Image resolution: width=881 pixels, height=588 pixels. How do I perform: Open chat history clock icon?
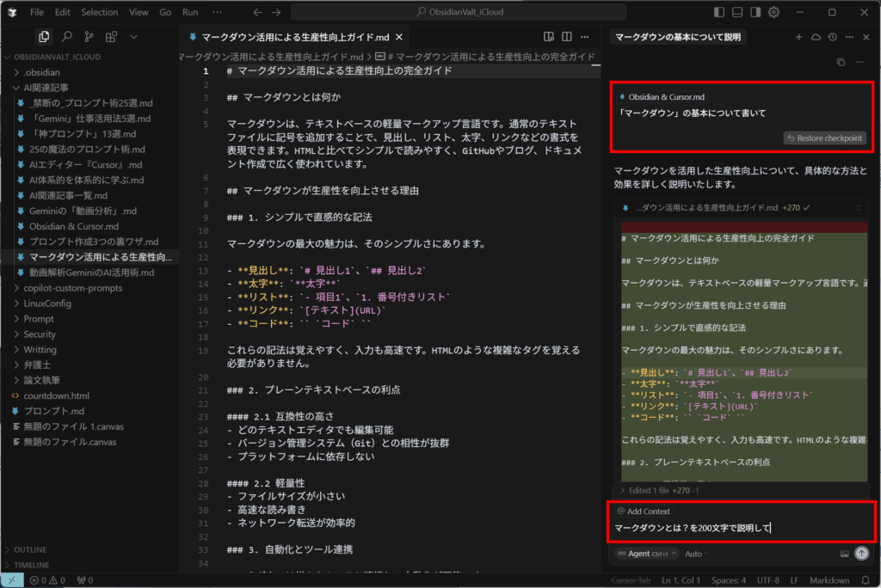pos(830,37)
